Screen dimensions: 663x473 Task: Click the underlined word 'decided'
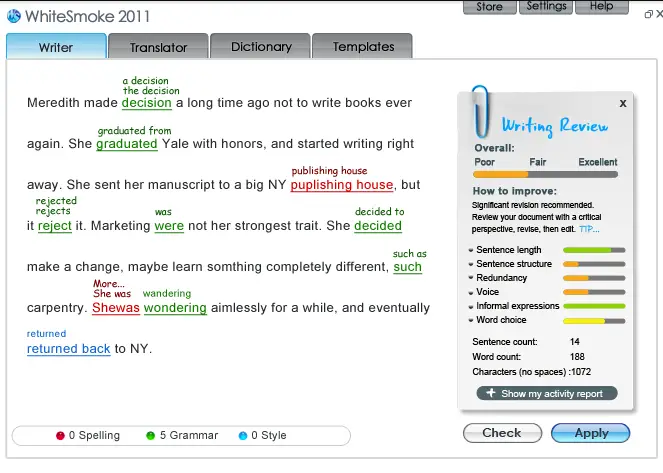378,226
